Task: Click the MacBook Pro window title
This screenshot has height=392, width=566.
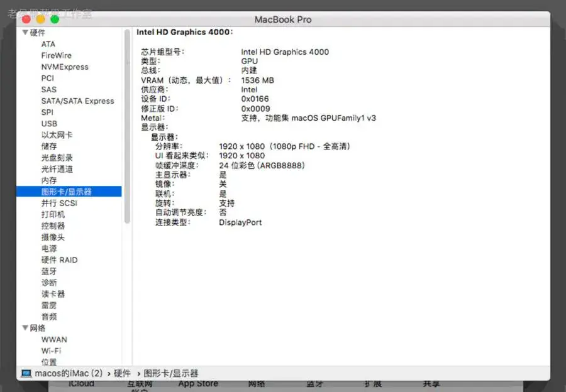Action: tap(283, 19)
